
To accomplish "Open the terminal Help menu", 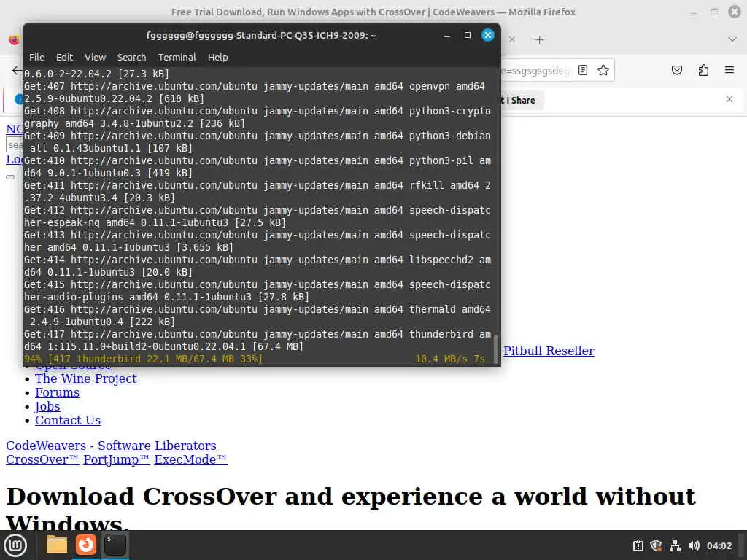I will click(217, 57).
